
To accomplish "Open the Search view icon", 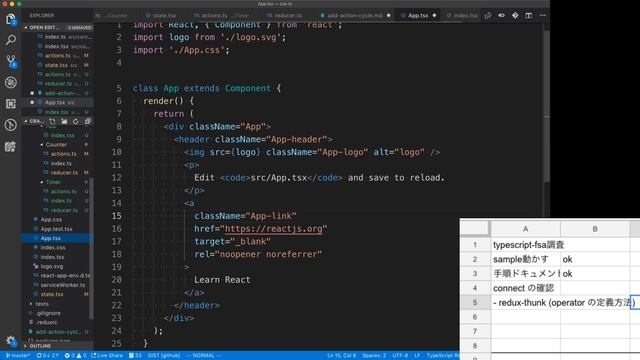I will click(11, 40).
